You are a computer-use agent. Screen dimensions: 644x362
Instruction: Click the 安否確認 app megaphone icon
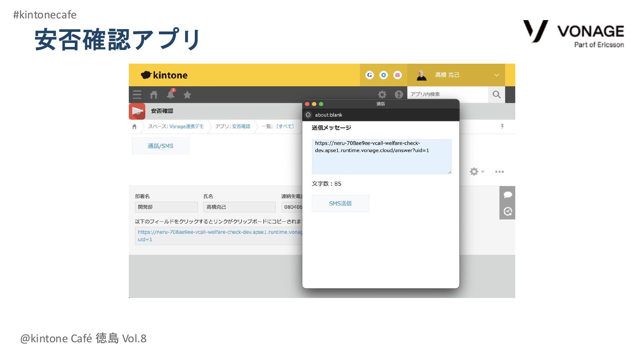pyautogui.click(x=137, y=111)
